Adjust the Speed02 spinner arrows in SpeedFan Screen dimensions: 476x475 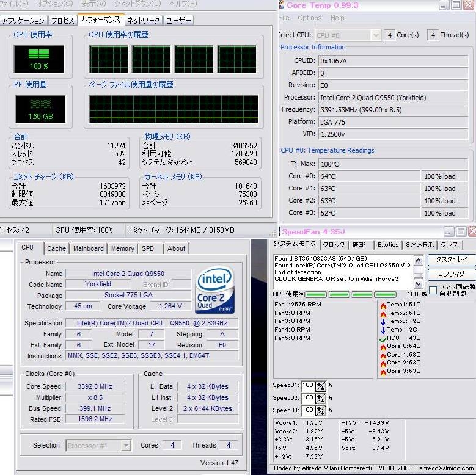[321, 398]
